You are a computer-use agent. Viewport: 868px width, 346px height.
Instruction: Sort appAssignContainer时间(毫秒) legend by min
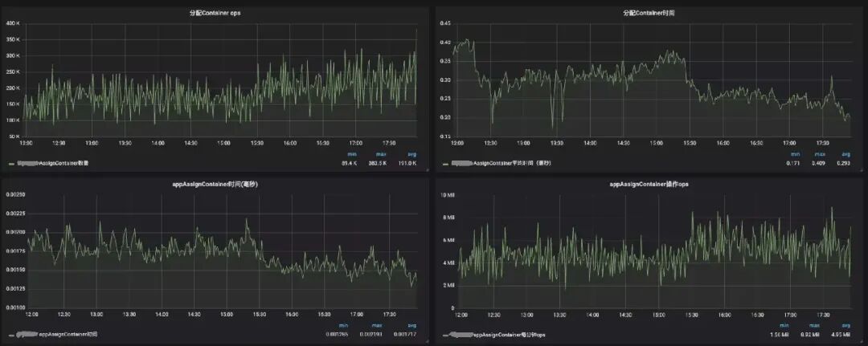(x=344, y=326)
